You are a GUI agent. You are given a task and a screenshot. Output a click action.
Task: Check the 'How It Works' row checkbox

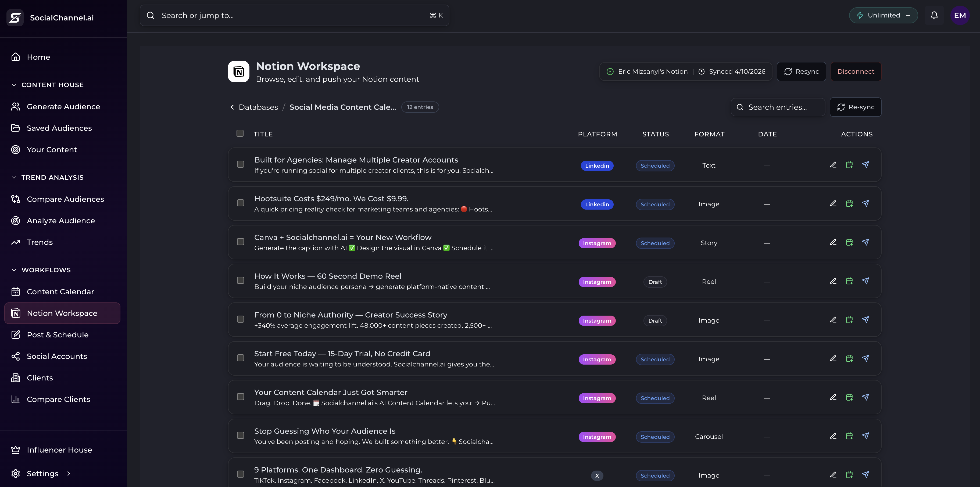pyautogui.click(x=241, y=280)
